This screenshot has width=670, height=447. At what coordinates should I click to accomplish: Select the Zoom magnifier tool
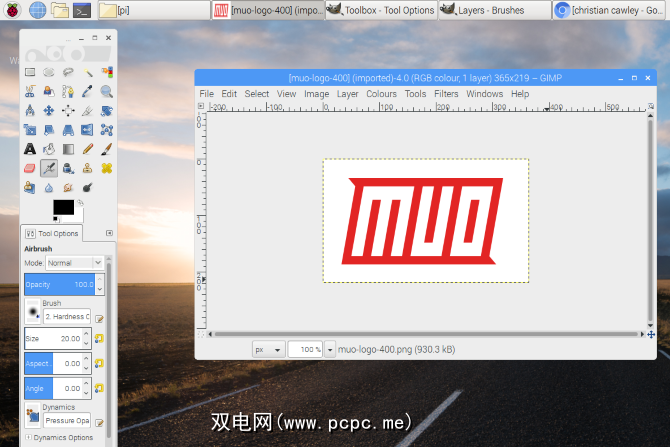107,91
